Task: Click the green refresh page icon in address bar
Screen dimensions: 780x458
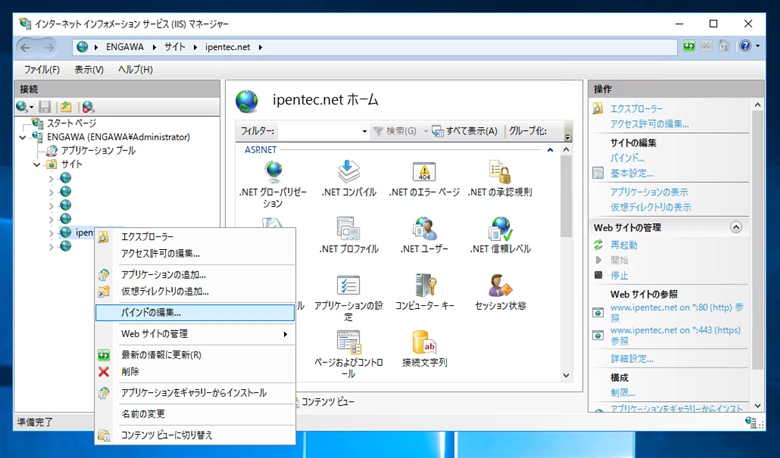Action: 689,46
